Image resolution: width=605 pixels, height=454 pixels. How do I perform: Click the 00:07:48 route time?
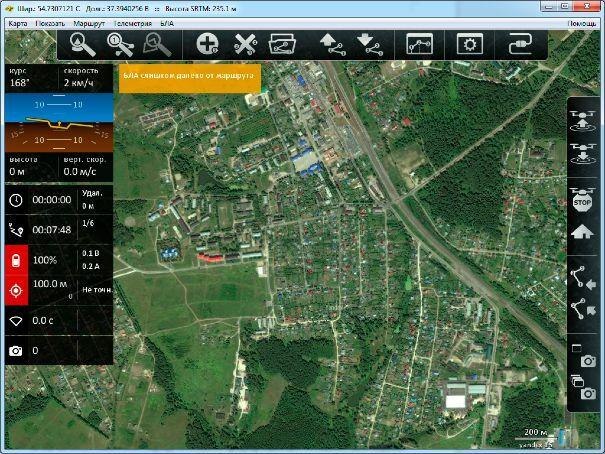click(x=52, y=230)
